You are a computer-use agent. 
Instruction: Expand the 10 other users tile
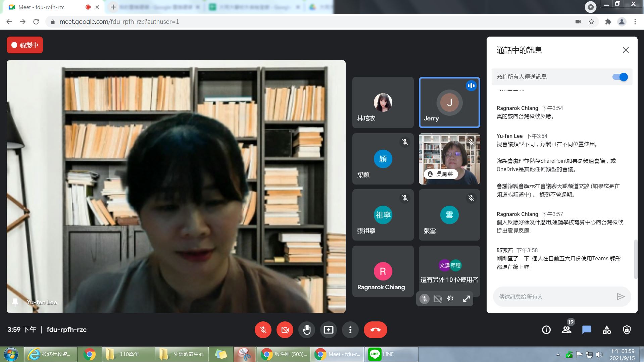click(x=449, y=271)
